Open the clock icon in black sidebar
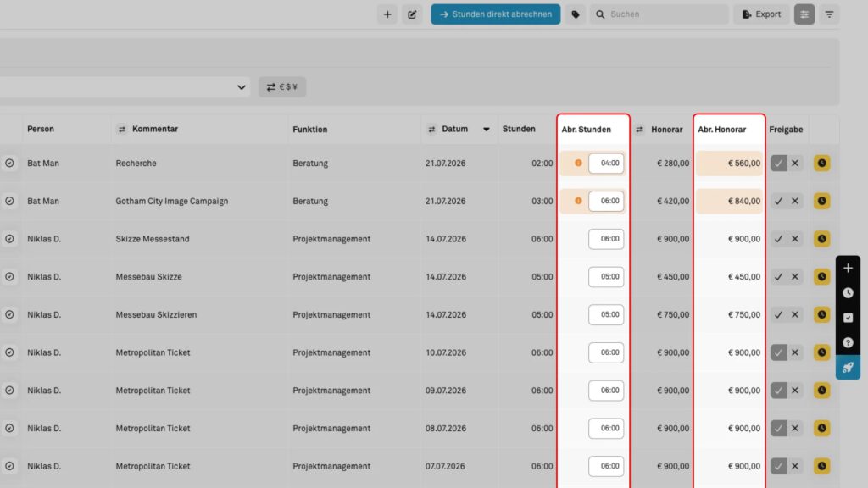The image size is (868, 488). [848, 293]
